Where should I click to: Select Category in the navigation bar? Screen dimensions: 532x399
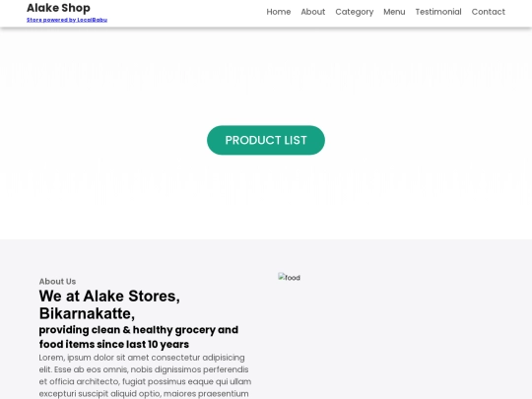(x=355, y=12)
